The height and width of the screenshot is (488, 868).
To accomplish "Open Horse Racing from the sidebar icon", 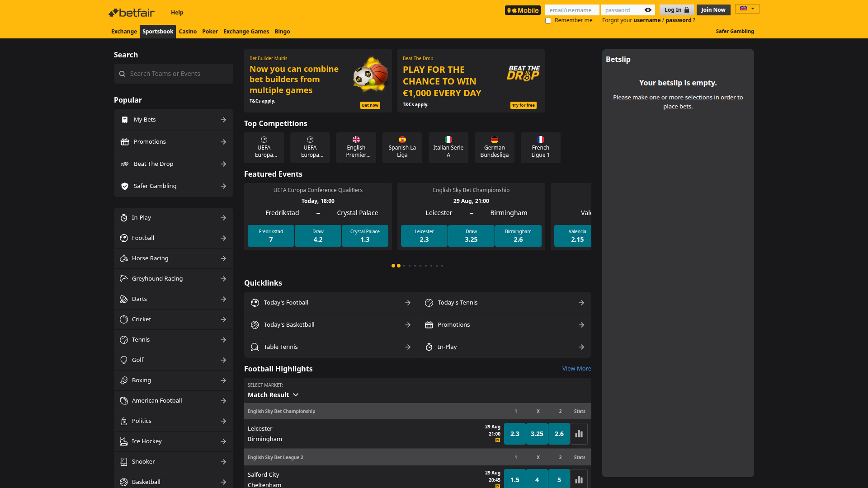I will [124, 258].
